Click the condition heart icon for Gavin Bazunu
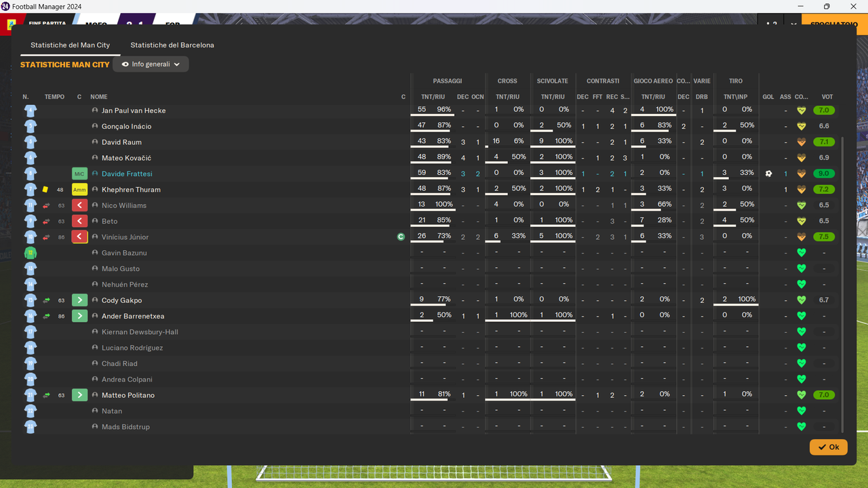868x488 pixels. pyautogui.click(x=801, y=253)
